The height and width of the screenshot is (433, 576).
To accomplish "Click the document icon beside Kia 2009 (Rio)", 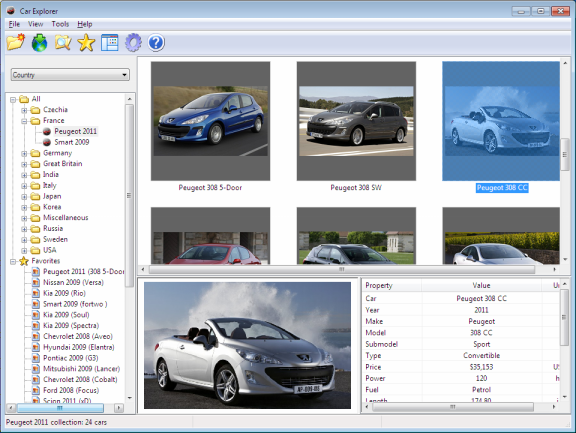I will (x=36, y=293).
